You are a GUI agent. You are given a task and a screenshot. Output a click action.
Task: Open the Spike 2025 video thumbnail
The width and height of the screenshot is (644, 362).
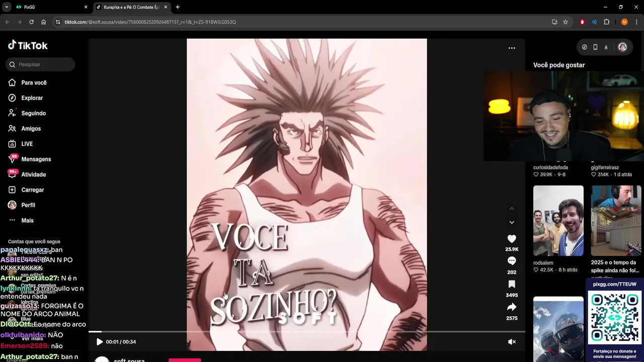[616, 221]
